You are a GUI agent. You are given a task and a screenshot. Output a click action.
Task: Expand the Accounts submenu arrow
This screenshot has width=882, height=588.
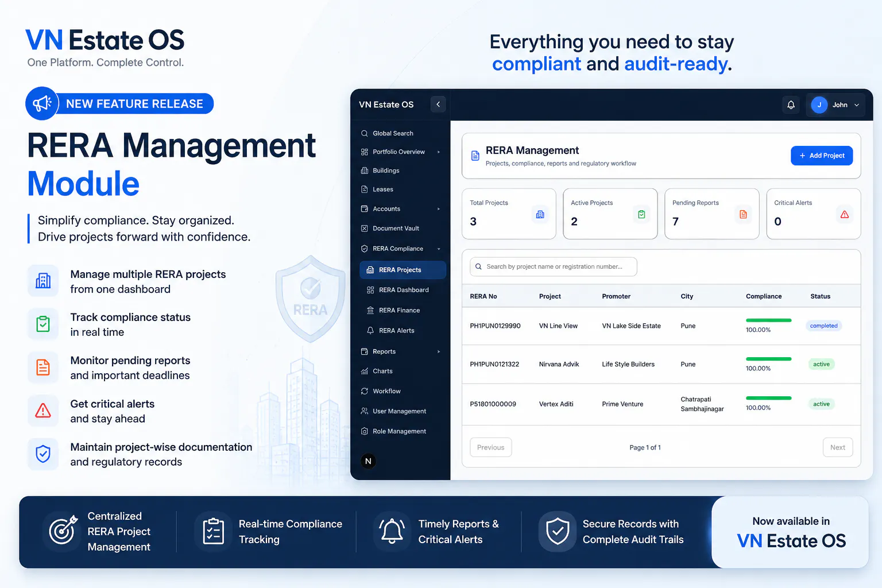pyautogui.click(x=439, y=209)
